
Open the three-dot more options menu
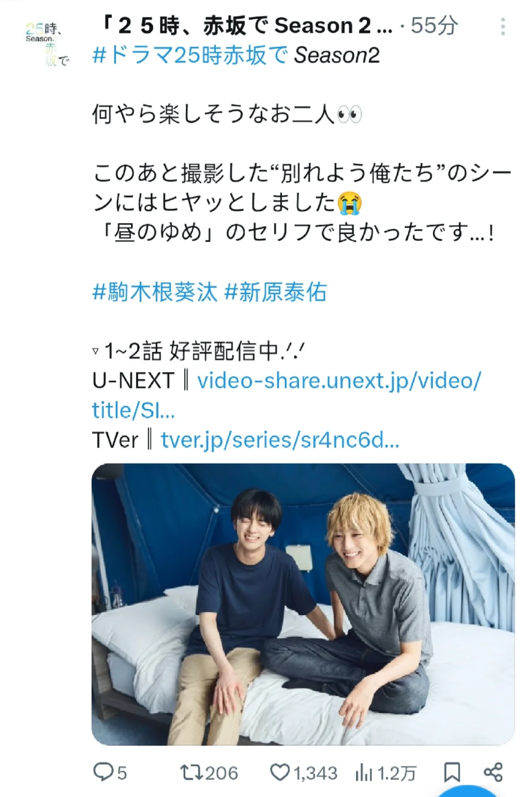click(x=502, y=27)
